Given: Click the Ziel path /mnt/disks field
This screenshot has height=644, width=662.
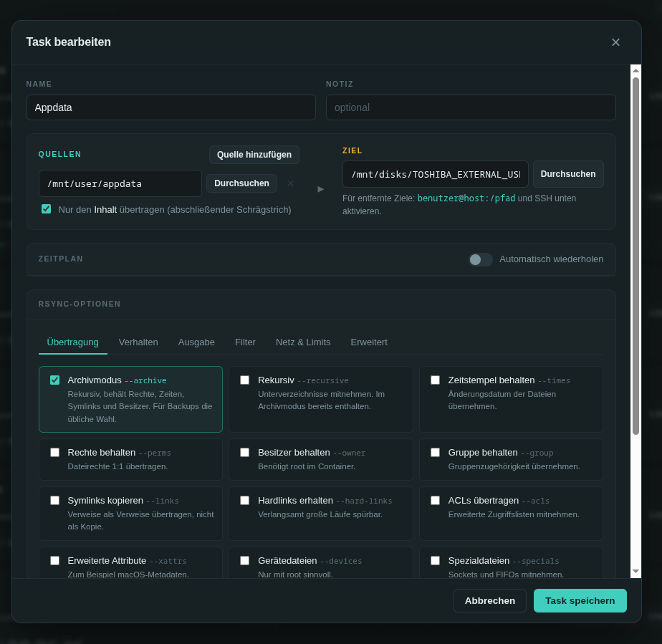Looking at the screenshot, I should coord(436,174).
